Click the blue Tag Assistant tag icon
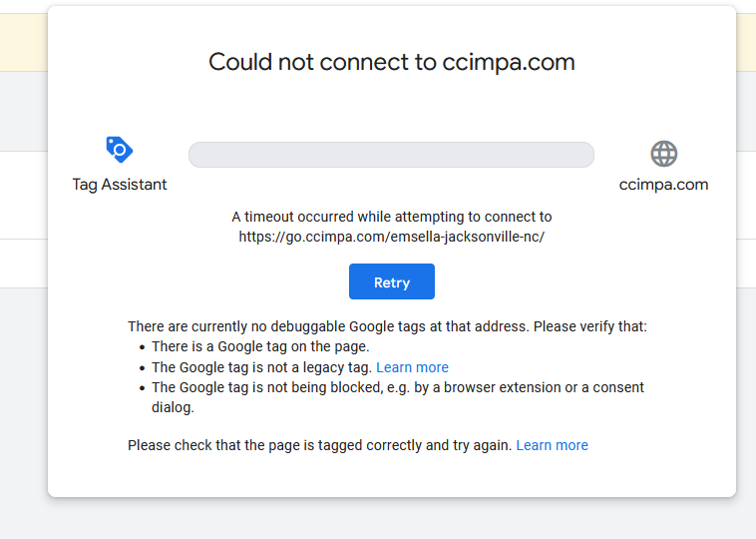This screenshot has width=756, height=539. pyautogui.click(x=119, y=150)
